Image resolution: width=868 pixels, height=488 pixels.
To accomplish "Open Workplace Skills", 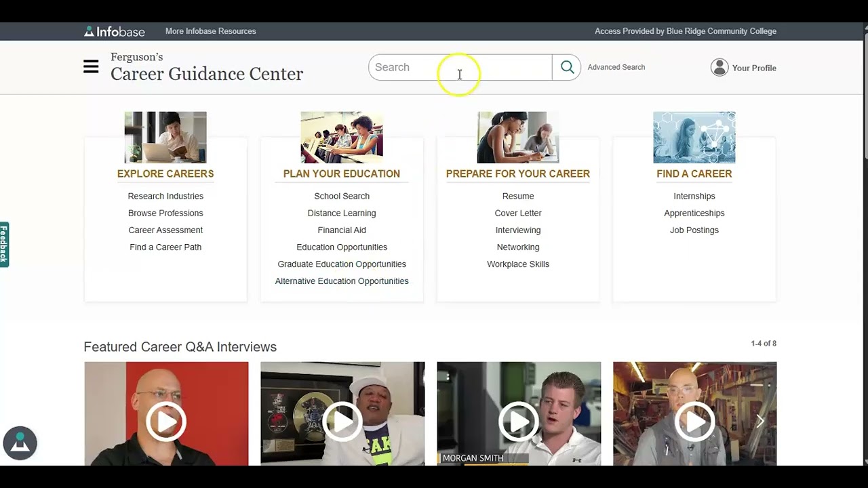I will coord(518,264).
